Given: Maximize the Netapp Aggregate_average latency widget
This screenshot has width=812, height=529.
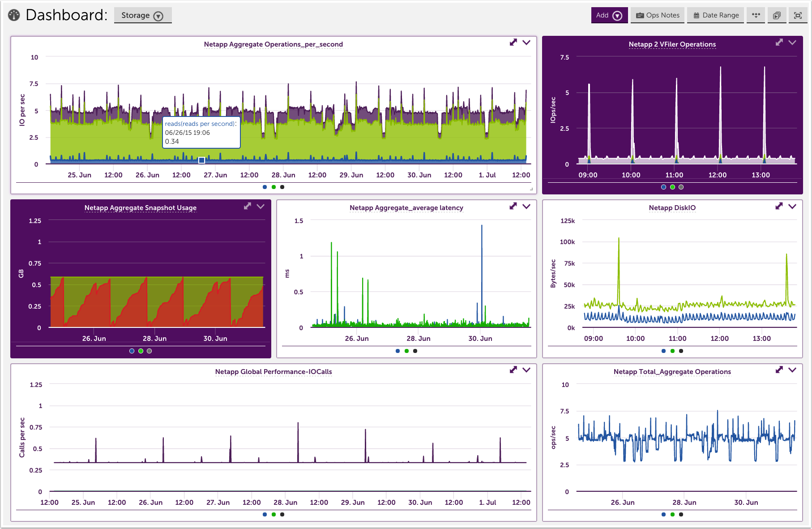Looking at the screenshot, I should point(513,206).
